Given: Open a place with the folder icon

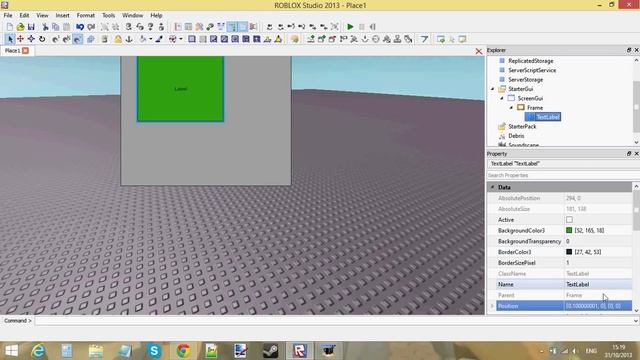Looking at the screenshot, I should pyautogui.click(x=20, y=27).
